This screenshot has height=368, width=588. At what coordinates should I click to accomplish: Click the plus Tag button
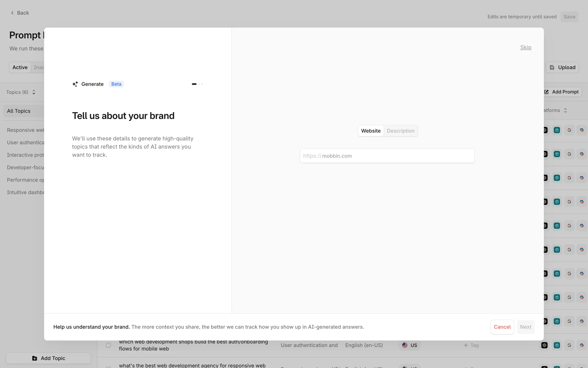point(471,345)
